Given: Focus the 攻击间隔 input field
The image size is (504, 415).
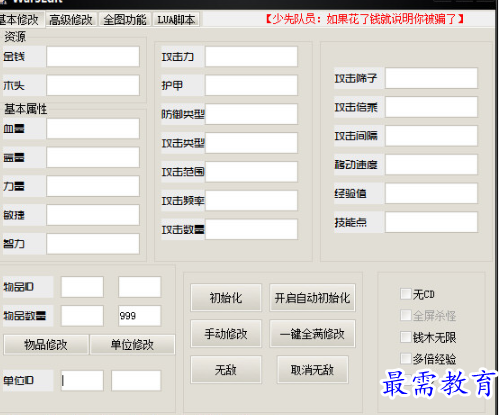Looking at the screenshot, I should click(x=431, y=136).
